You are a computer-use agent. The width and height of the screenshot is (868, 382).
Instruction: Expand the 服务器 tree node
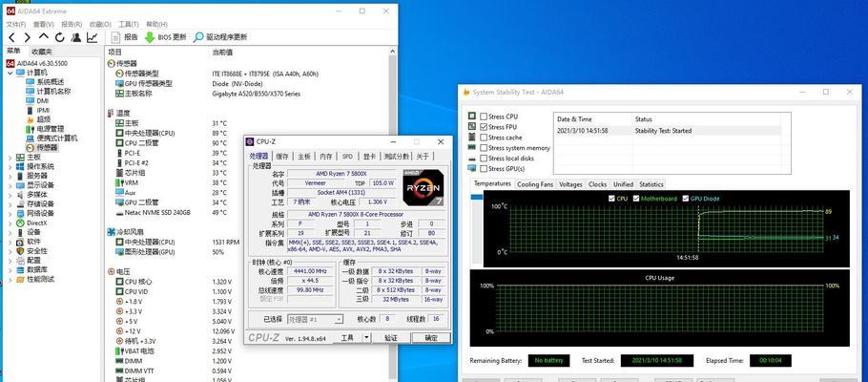coord(10,176)
